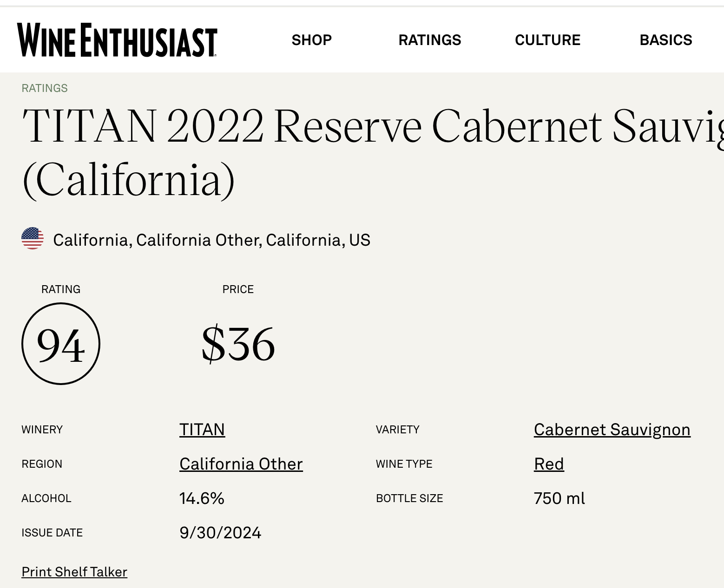Click Print Shelf Talker link
This screenshot has height=588, width=724.
(74, 572)
